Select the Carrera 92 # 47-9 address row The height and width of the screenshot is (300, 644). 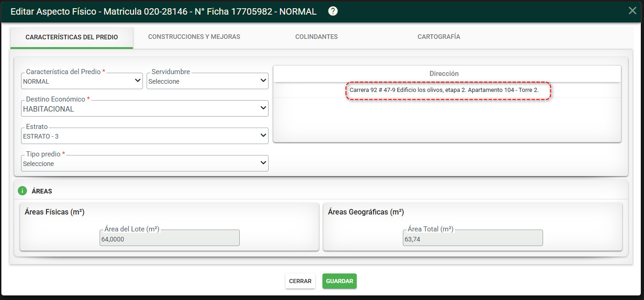tap(447, 90)
